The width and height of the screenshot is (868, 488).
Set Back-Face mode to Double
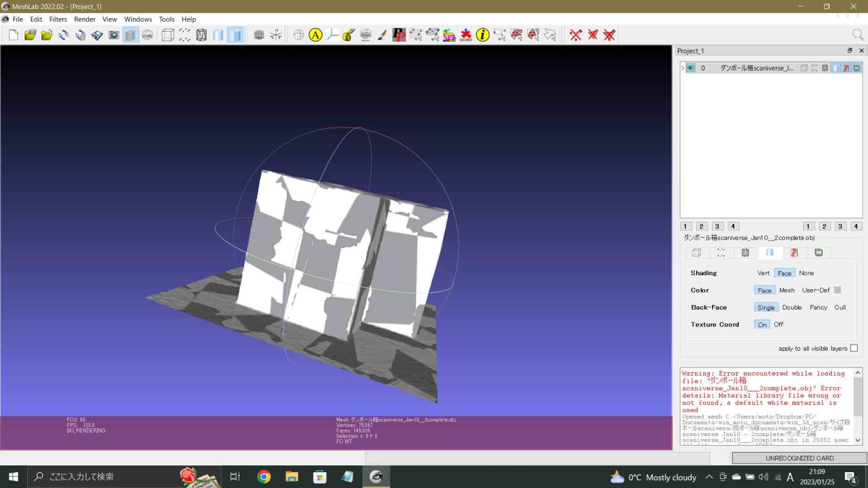pos(792,307)
